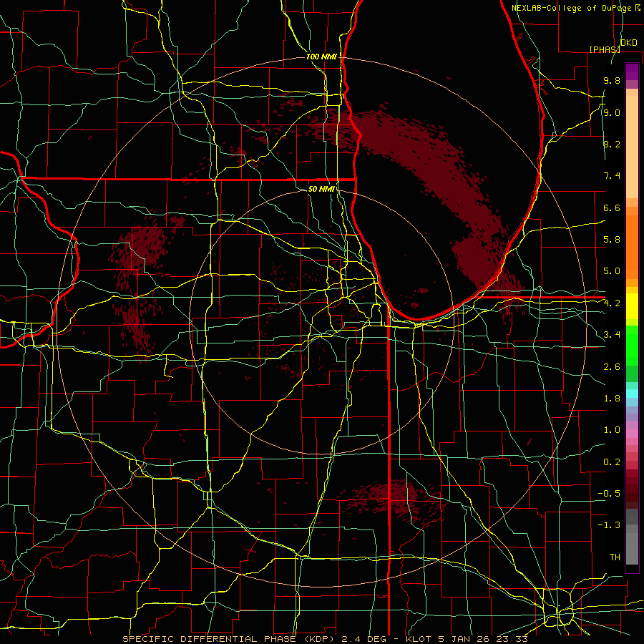Click the 9.8 value on the scale
The image size is (644, 644).
tap(612, 80)
